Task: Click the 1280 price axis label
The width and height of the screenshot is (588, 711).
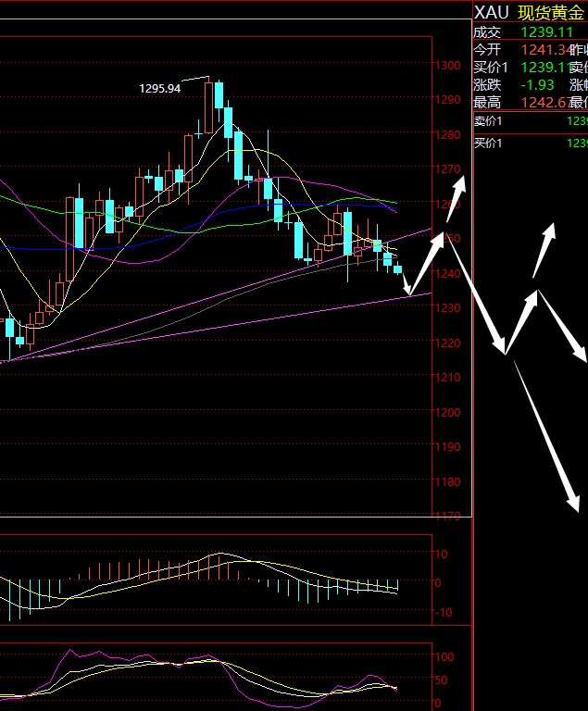Action: (448, 134)
